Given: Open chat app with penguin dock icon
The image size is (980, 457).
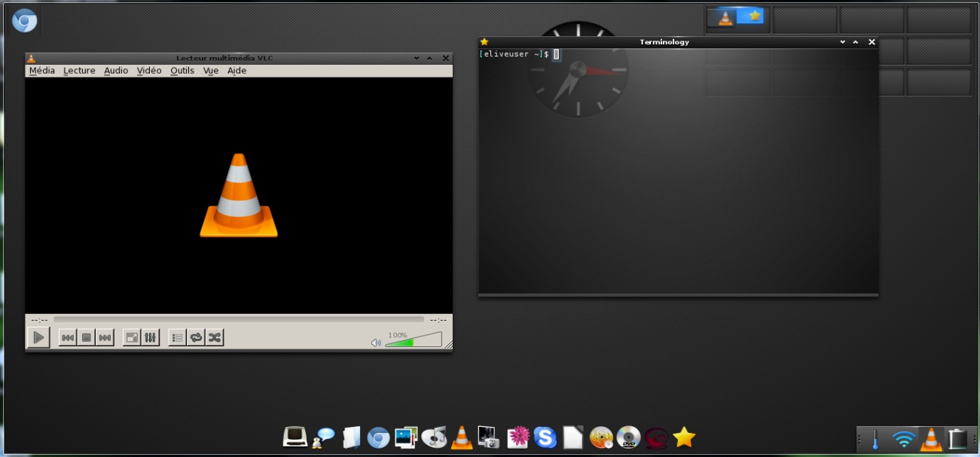Looking at the screenshot, I should 323,437.
